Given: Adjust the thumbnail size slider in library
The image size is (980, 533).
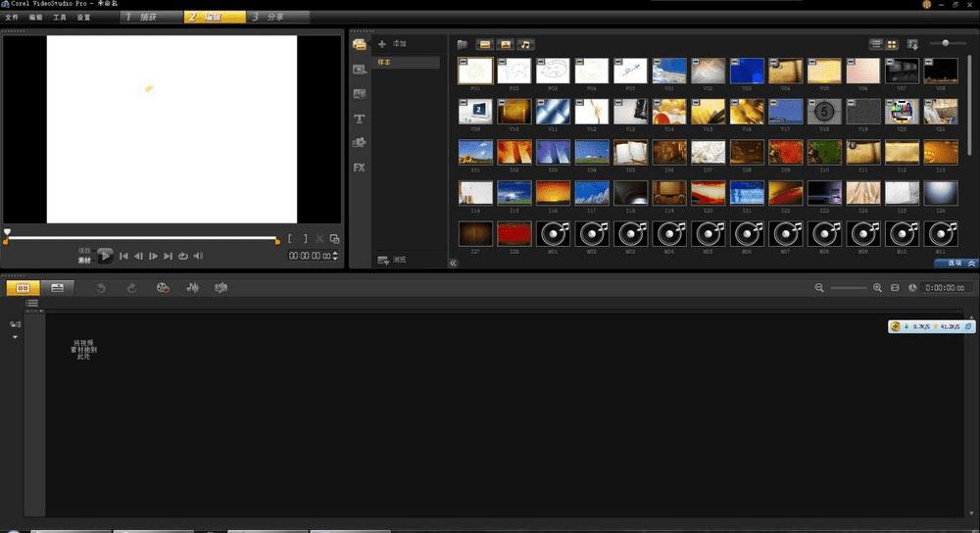Looking at the screenshot, I should [945, 43].
